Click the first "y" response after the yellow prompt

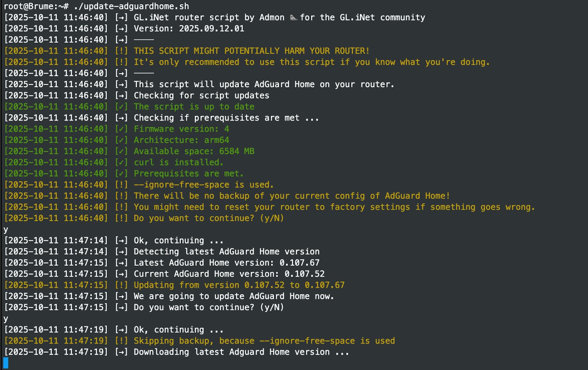coord(6,230)
